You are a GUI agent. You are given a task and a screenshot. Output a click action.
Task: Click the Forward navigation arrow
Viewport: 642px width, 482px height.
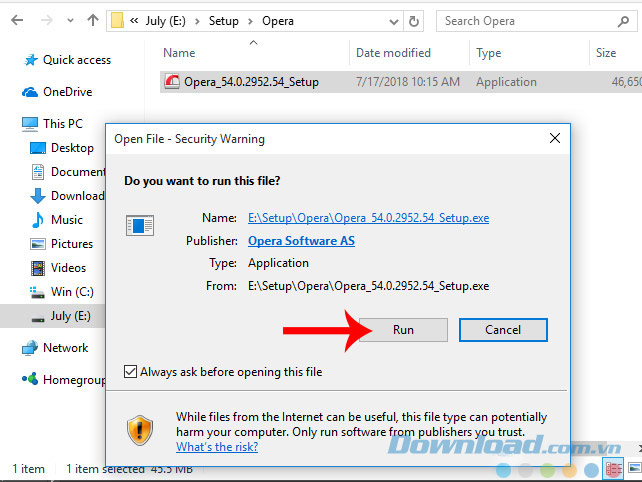click(47, 20)
